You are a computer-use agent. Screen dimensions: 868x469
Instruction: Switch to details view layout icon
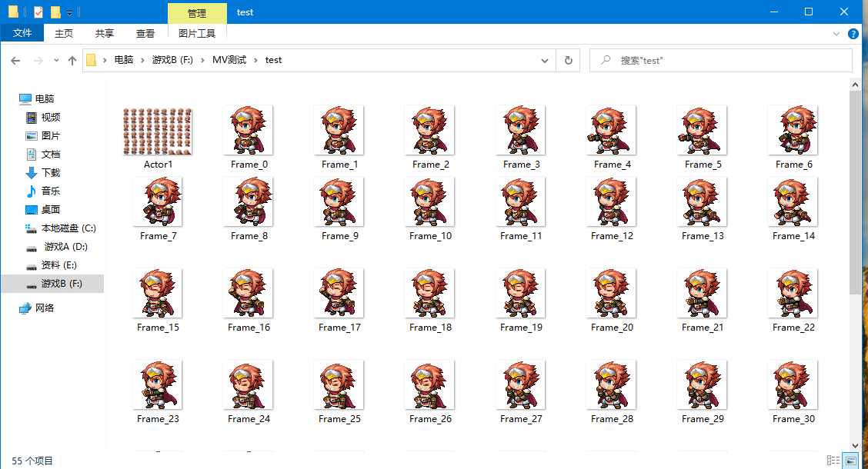pyautogui.click(x=833, y=460)
